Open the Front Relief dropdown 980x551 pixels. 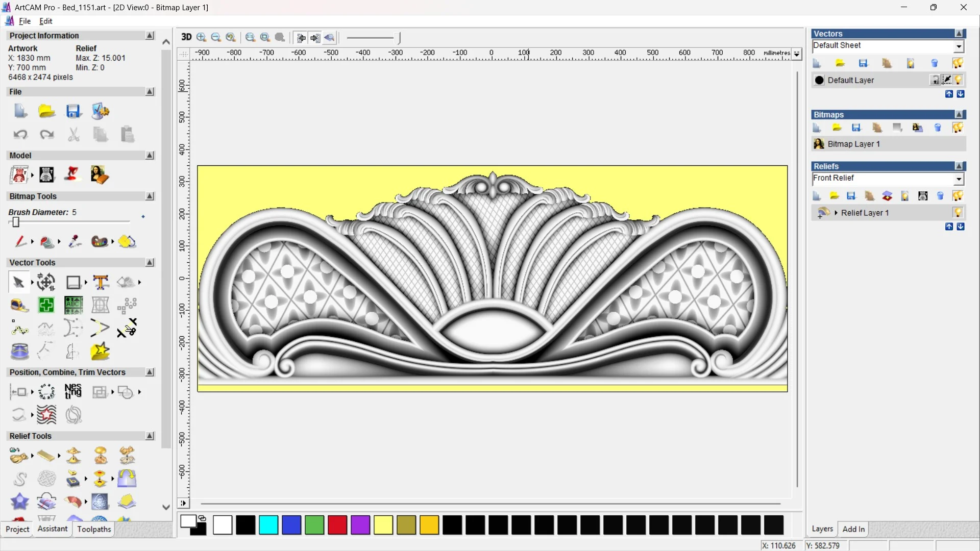pyautogui.click(x=959, y=179)
